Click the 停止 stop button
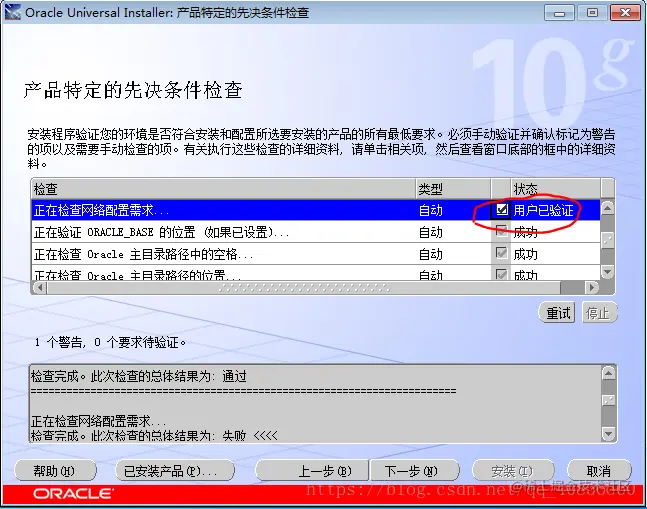 coord(598,313)
